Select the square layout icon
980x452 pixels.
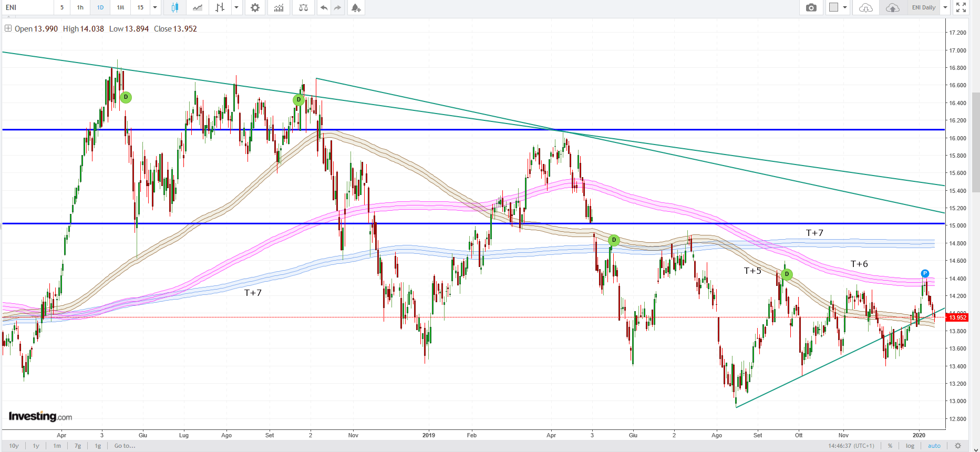pyautogui.click(x=833, y=7)
